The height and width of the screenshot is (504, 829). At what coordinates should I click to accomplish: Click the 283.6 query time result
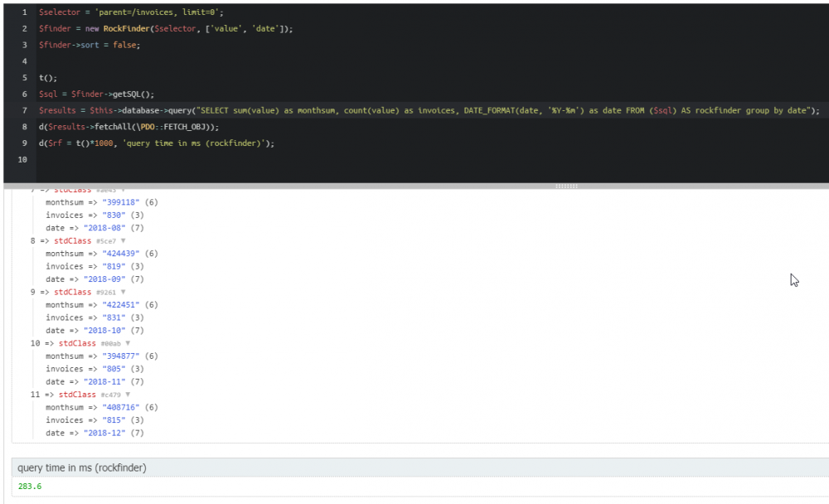(x=30, y=487)
